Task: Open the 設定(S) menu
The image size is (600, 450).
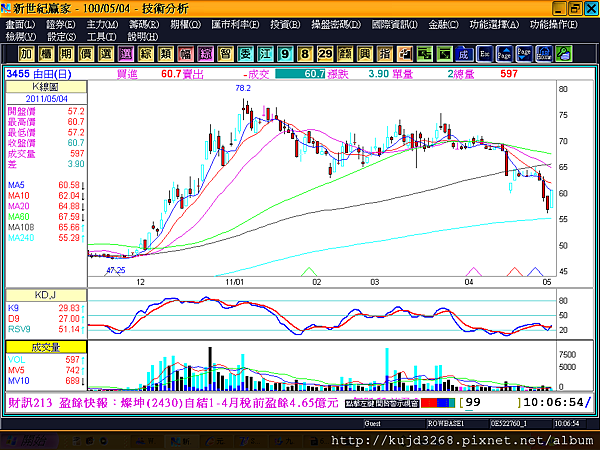Action: click(62, 37)
